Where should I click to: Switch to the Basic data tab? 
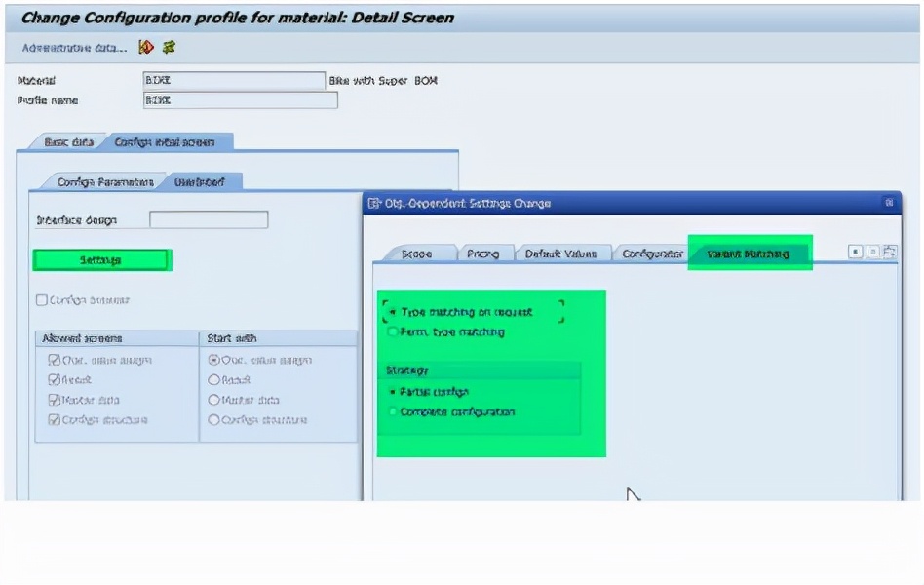[x=68, y=142]
